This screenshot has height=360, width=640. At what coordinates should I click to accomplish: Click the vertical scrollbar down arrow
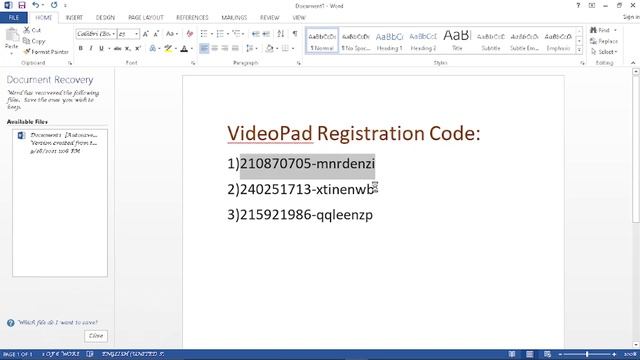[x=636, y=345]
